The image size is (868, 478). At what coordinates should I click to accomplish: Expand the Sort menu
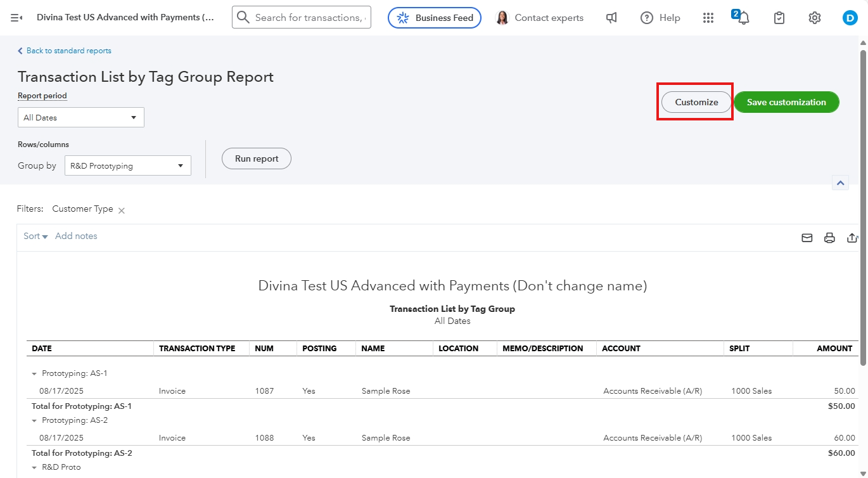click(x=35, y=236)
